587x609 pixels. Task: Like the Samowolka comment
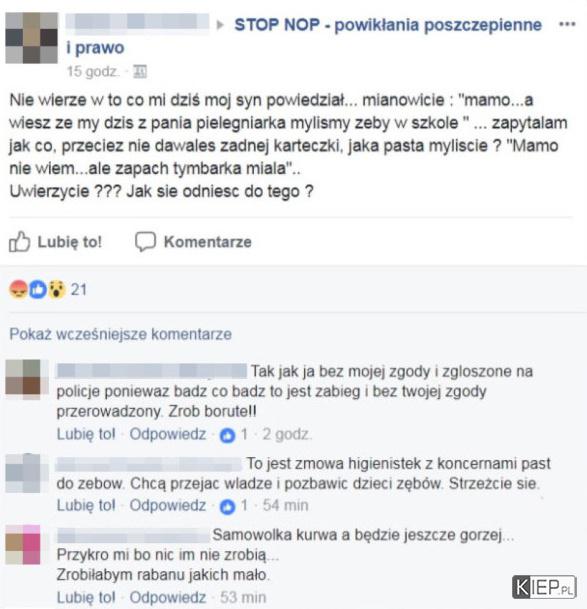point(86,597)
